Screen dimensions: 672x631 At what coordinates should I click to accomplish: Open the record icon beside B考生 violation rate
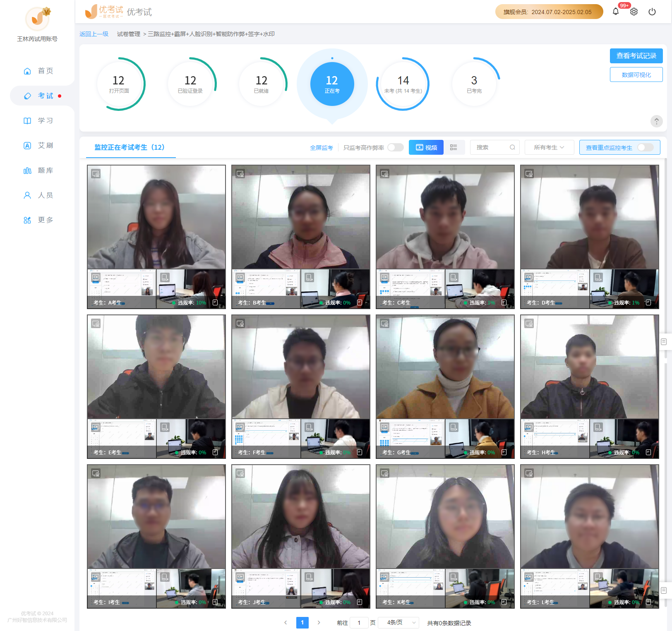[x=360, y=302]
